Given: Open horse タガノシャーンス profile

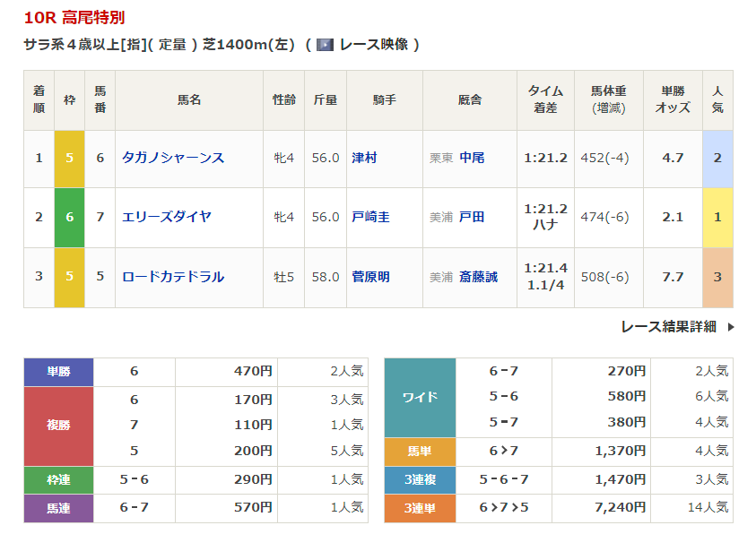Looking at the screenshot, I should coord(173,158).
